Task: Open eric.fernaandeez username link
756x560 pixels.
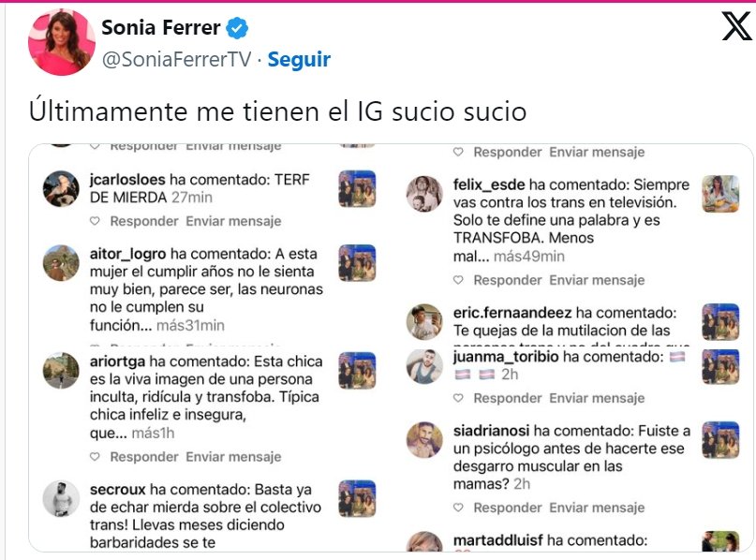Action: 511,312
